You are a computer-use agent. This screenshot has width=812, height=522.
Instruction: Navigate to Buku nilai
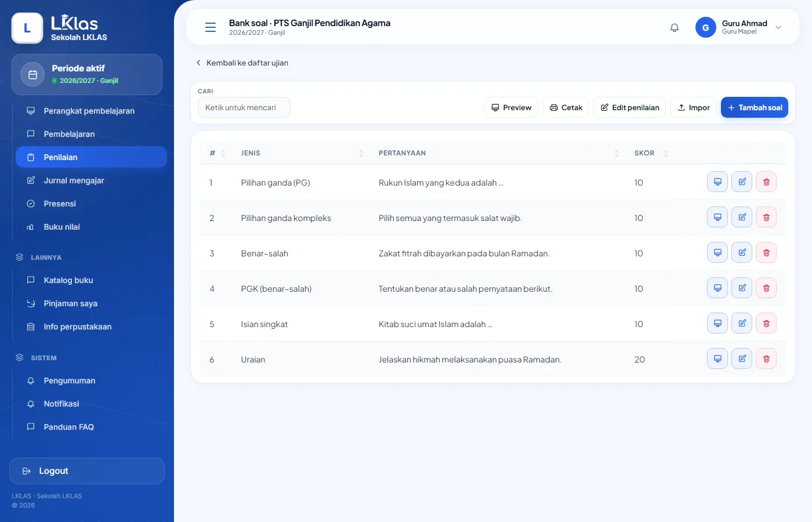91,227
